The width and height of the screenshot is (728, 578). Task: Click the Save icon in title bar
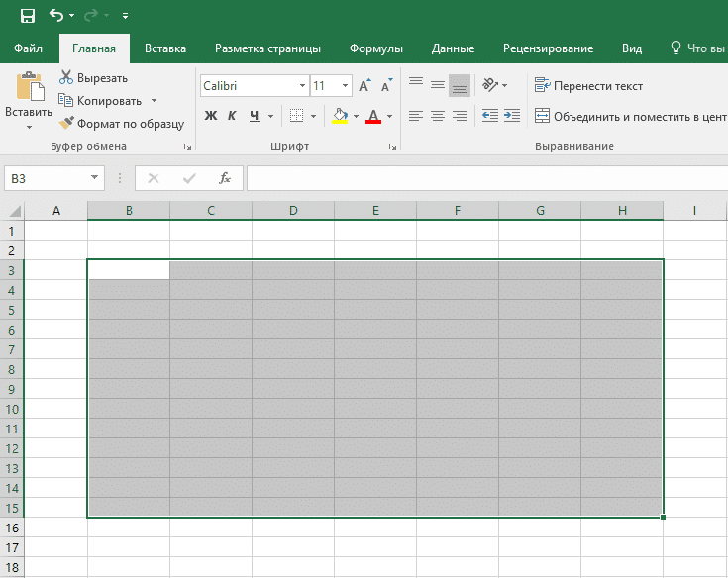click(x=28, y=16)
